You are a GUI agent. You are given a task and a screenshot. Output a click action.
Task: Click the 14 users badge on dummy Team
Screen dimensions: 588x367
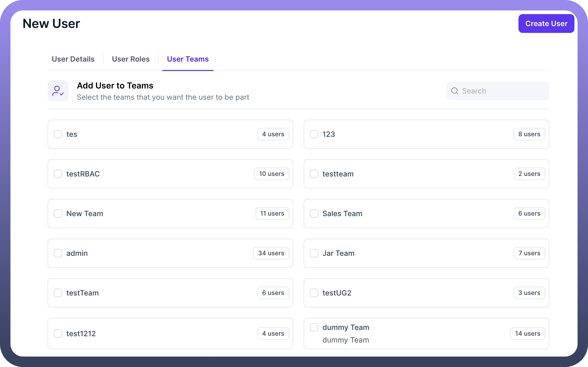pyautogui.click(x=527, y=334)
